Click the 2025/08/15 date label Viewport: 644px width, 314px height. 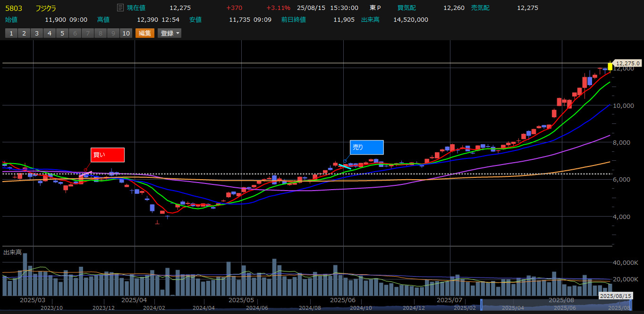click(x=615, y=296)
